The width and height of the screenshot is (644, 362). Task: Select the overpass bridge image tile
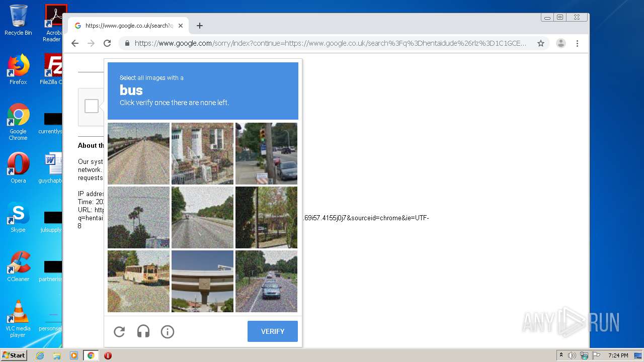[x=202, y=281]
